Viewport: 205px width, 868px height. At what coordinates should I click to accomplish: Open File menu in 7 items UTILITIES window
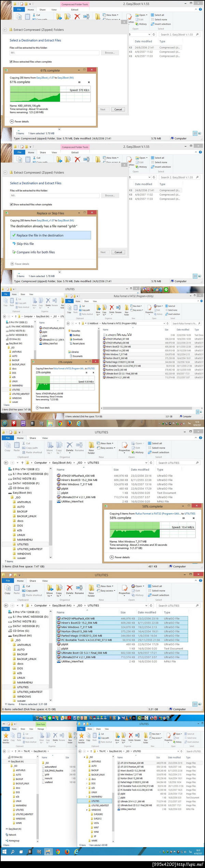tap(8, 438)
